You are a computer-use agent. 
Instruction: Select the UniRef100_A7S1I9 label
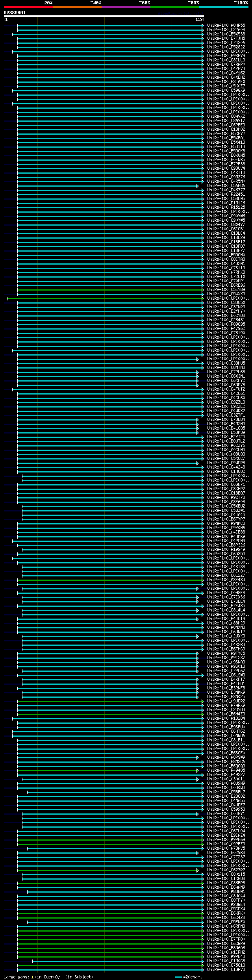pos(226,268)
